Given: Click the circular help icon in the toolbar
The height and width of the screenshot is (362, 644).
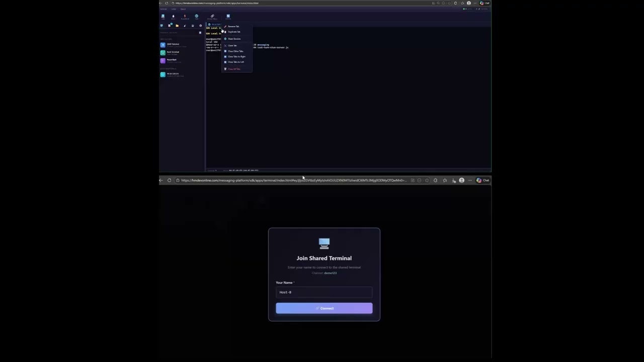Looking at the screenshot, I should click(200, 26).
